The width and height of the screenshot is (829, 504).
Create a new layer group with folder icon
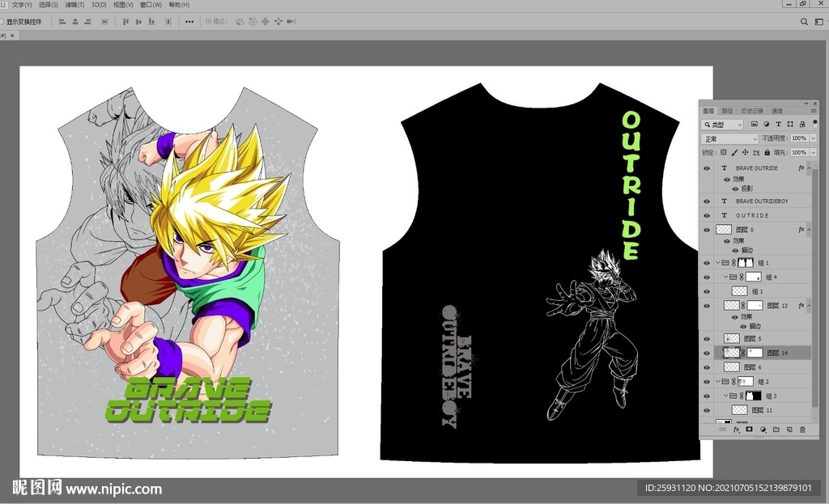coord(776,430)
